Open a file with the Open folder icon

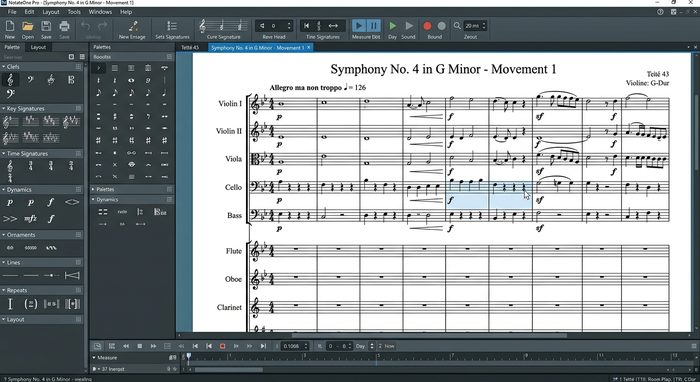point(28,26)
